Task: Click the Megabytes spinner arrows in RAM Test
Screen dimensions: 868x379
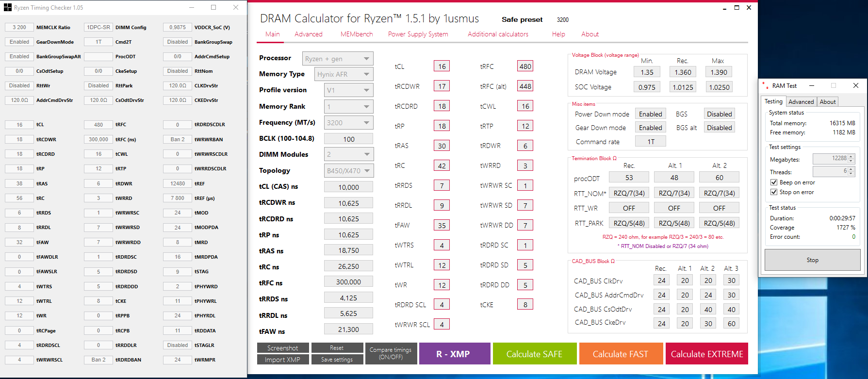Action: point(851,159)
